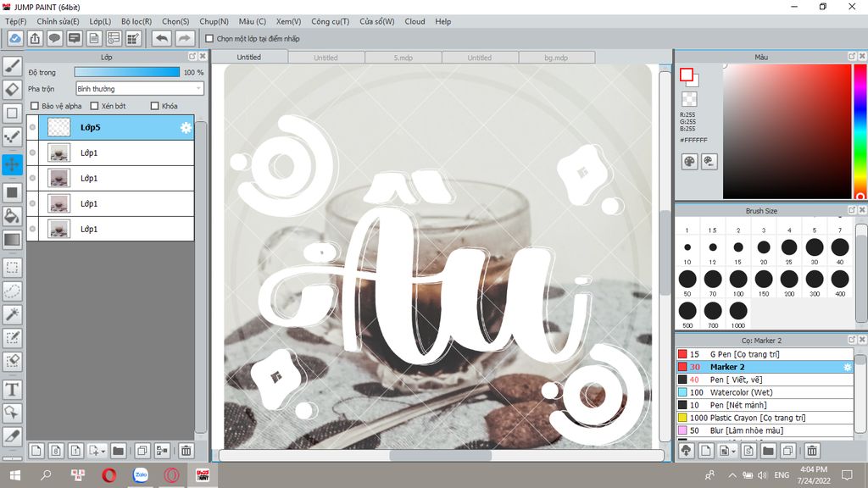Open the Tệp(F) menu
868x488 pixels.
[16, 21]
